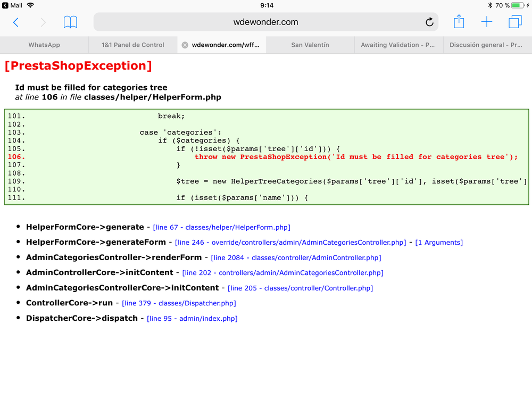The width and height of the screenshot is (532, 399).
Task: Click stack entry AdminCategoriesController->renderForm
Action: point(114,257)
